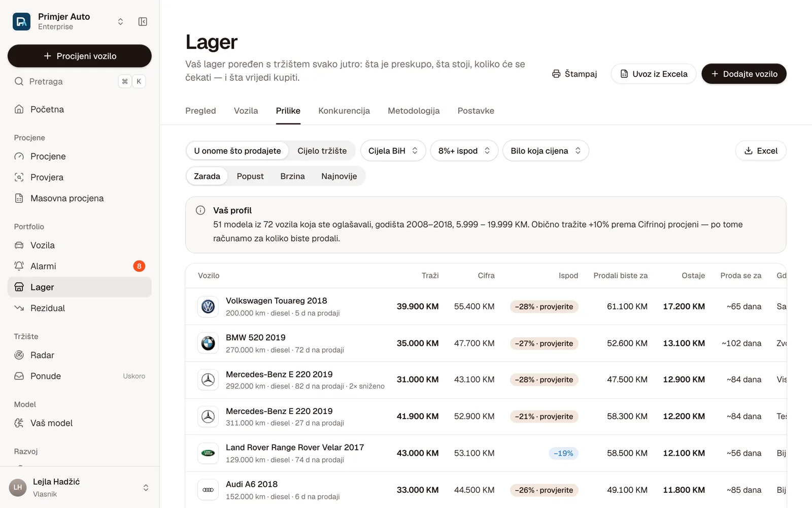Sort by Najnovije
The height and width of the screenshot is (508, 812).
(339, 176)
